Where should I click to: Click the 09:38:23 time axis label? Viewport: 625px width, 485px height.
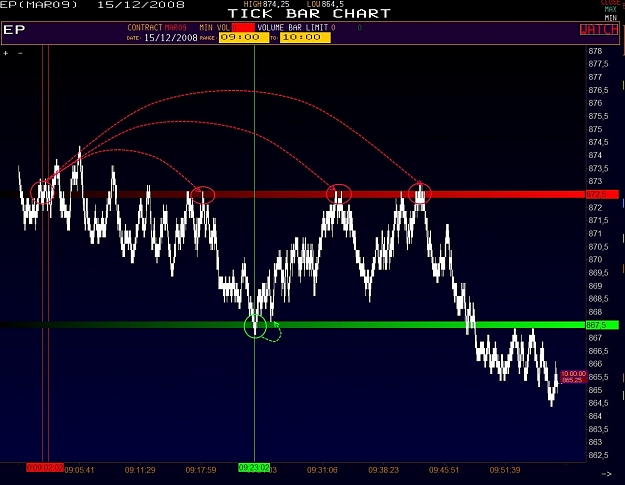click(383, 470)
